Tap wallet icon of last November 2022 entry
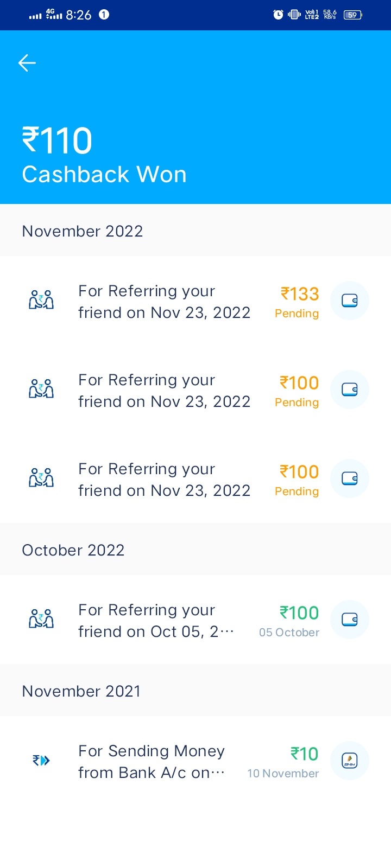This screenshot has height=868, width=391. 350,478
